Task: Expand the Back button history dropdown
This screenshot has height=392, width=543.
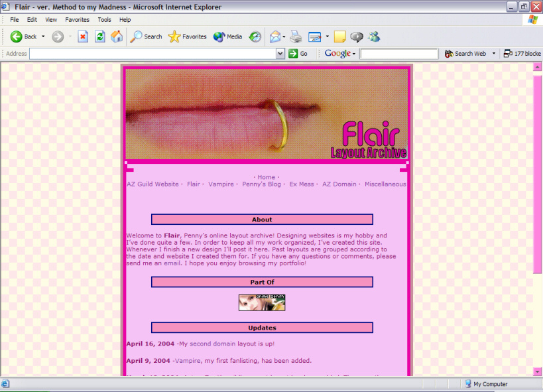Action: click(44, 36)
